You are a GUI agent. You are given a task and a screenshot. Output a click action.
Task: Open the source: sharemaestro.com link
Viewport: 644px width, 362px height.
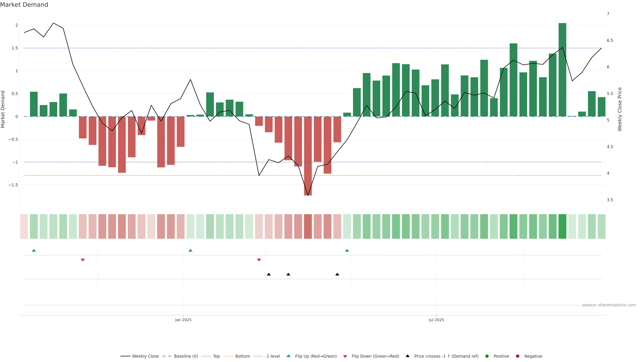tap(609, 305)
